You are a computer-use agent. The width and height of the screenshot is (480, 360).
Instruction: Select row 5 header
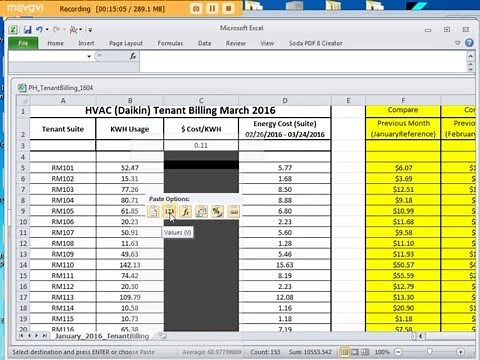click(x=23, y=168)
